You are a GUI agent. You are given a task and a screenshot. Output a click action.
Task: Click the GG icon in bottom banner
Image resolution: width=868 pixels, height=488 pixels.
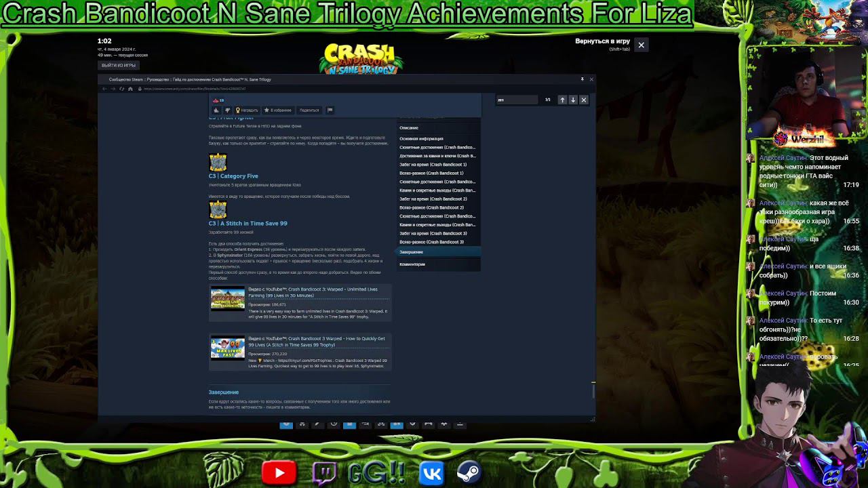click(x=376, y=472)
